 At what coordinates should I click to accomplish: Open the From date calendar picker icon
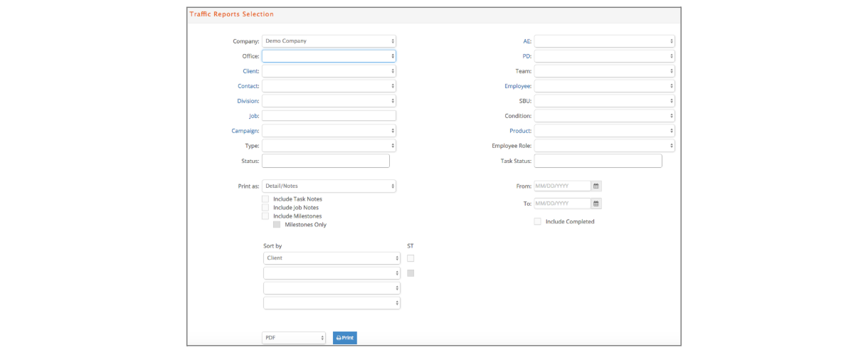coord(596,186)
